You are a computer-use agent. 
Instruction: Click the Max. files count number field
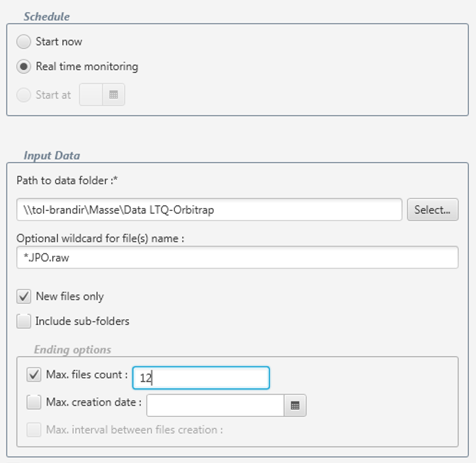[201, 378]
